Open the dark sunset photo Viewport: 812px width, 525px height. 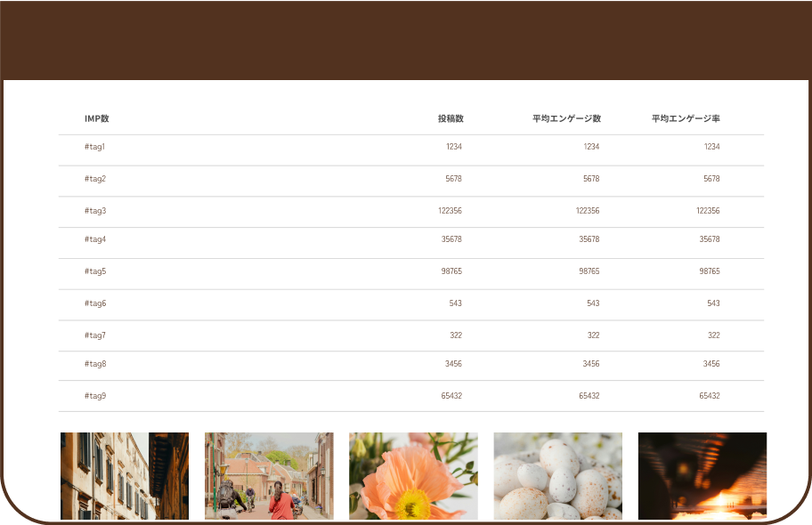pos(702,476)
